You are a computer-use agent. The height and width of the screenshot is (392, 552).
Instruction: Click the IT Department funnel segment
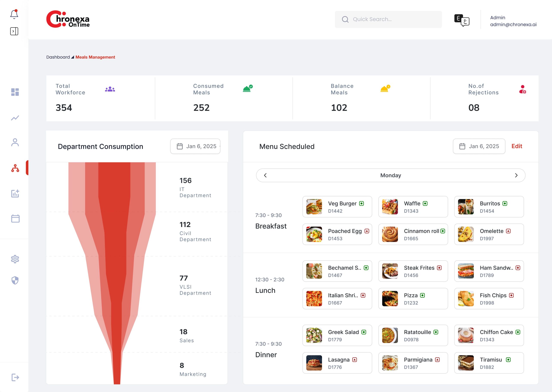[x=112, y=187]
